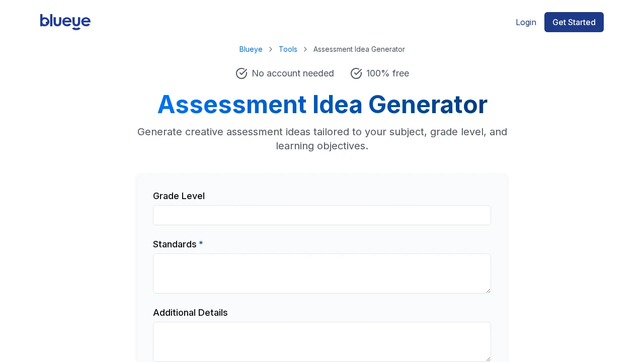Click the chevron before Assessment Idea Generator
The image size is (644, 362).
[x=305, y=49]
